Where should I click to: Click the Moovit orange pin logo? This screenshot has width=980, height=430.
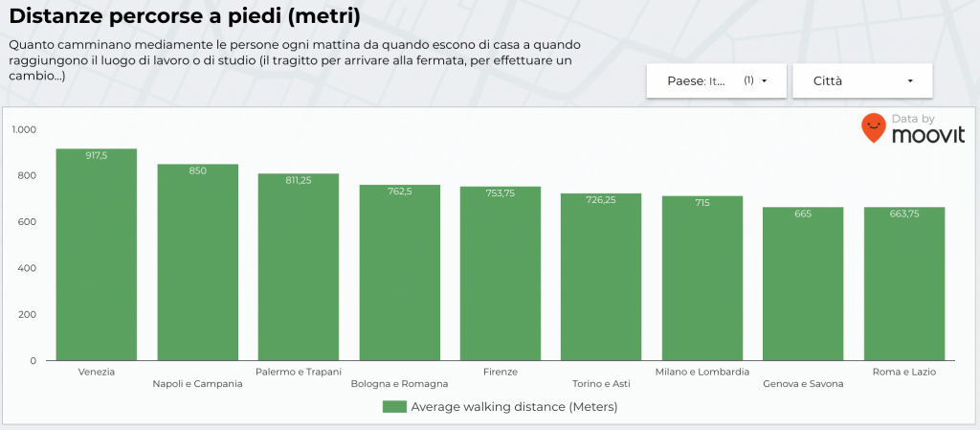click(873, 128)
